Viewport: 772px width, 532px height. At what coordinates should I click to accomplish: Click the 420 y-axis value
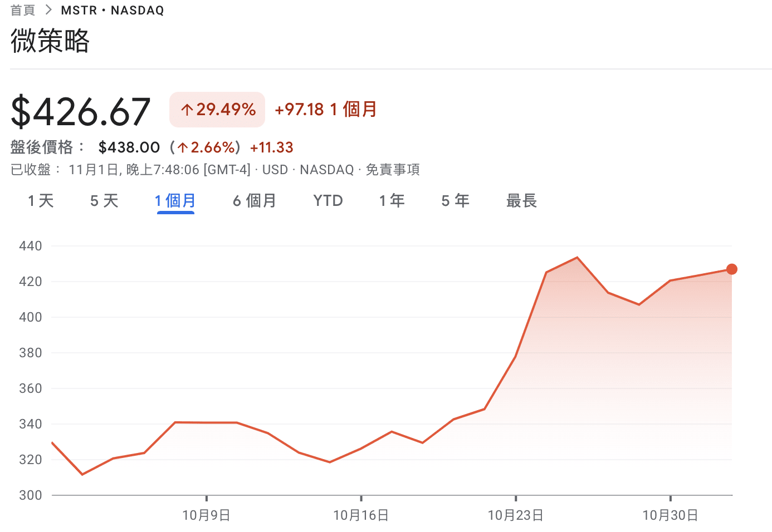(x=31, y=282)
